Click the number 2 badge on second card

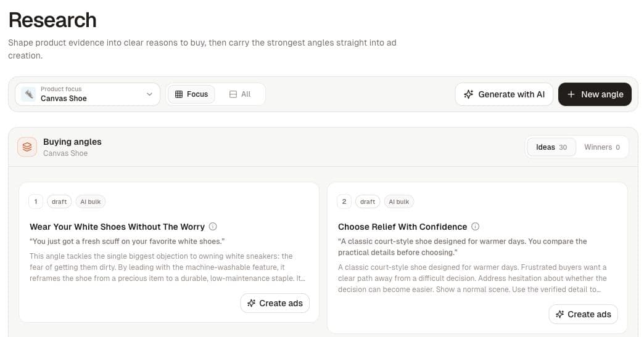[x=344, y=201]
